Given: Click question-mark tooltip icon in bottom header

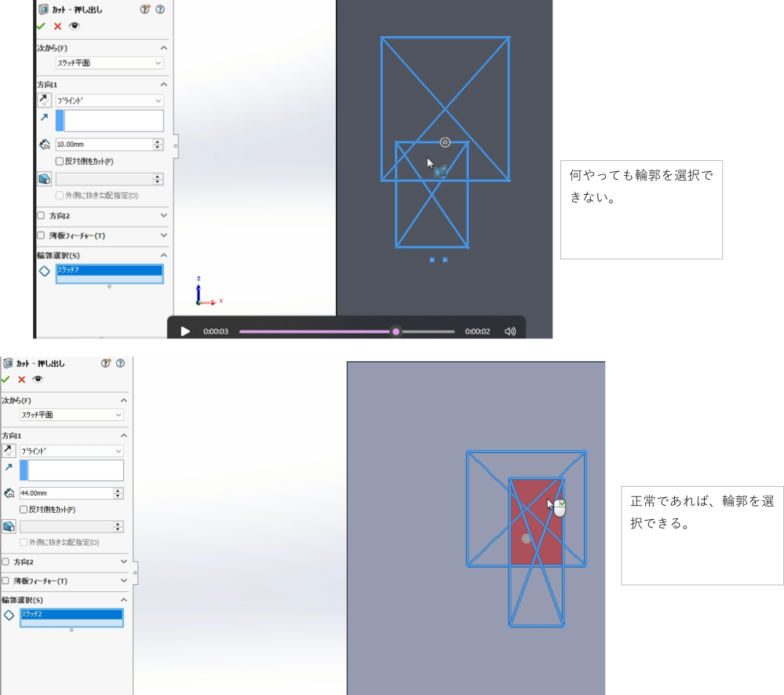Looking at the screenshot, I should [105, 364].
